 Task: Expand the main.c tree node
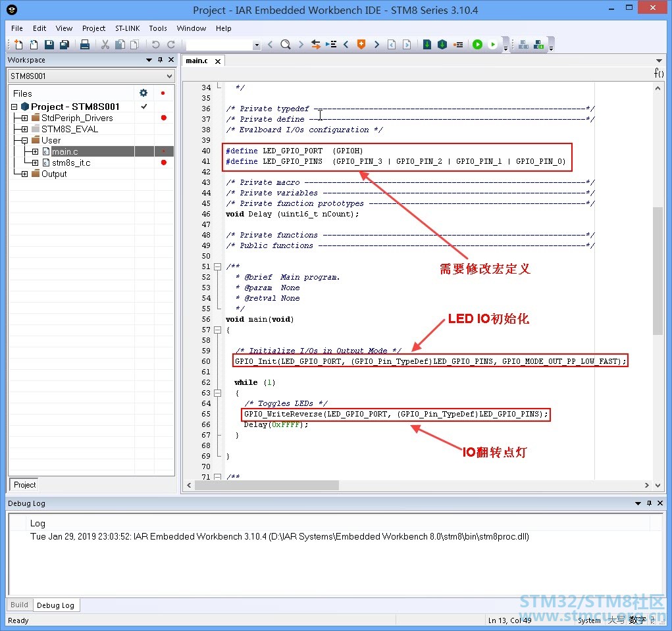tap(35, 151)
